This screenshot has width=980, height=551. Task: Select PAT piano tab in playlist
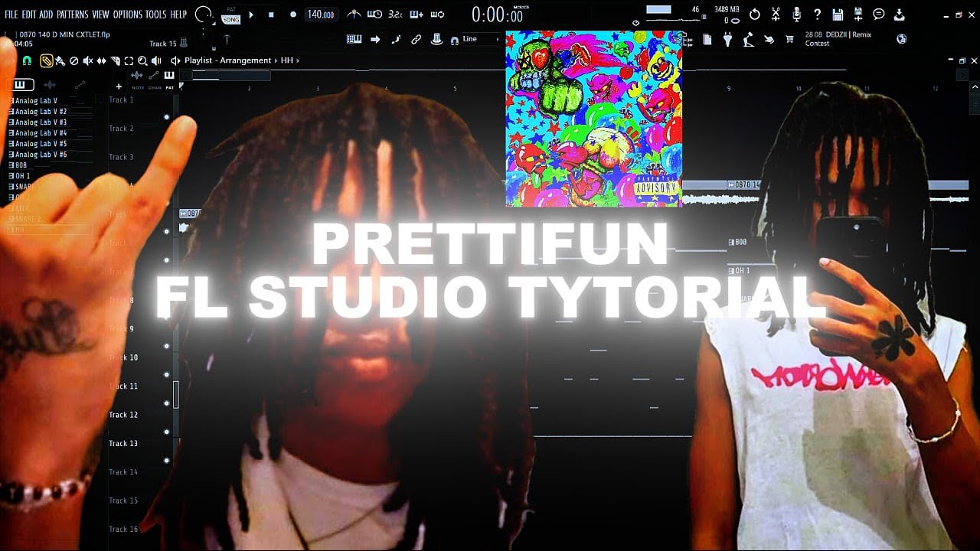point(169,75)
